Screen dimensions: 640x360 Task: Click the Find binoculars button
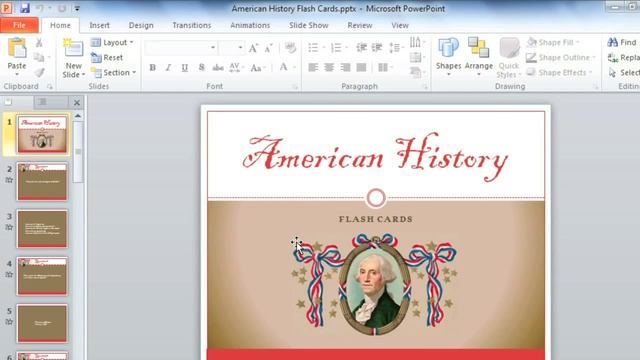coord(622,42)
